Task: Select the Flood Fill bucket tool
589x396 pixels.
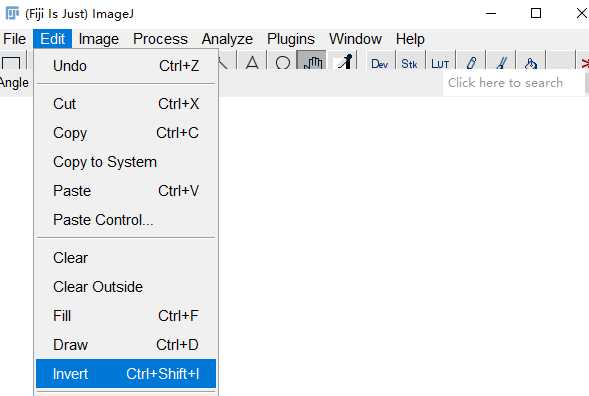Action: tap(531, 62)
